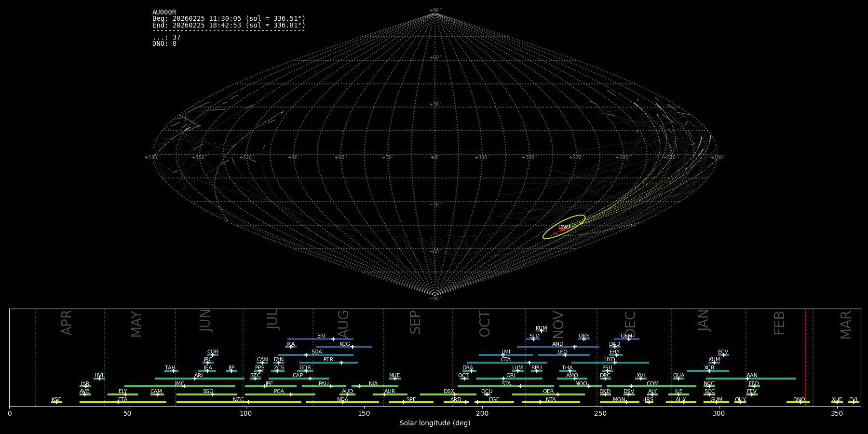Screen dimensions: 868x434
Task: Click the STA shower label in timeline
Action: point(506,384)
